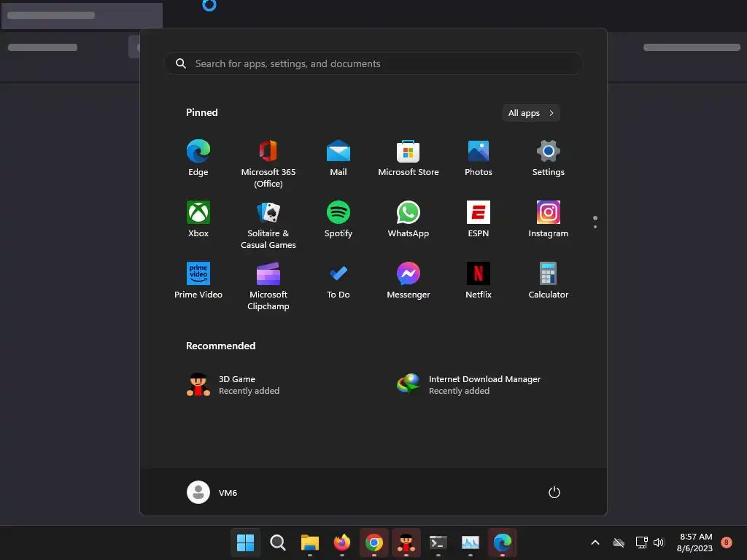Show hidden system tray icons
Screen dimensions: 747x560
click(x=595, y=542)
